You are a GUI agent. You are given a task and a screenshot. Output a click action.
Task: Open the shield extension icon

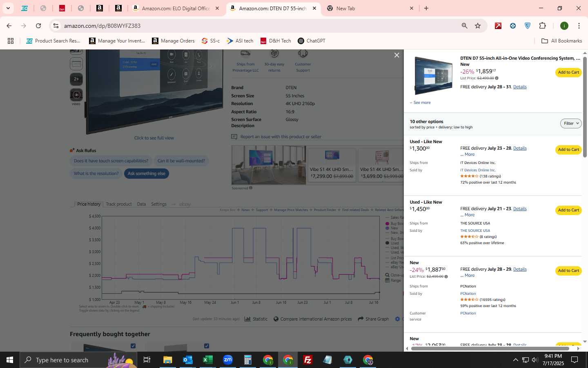click(528, 26)
